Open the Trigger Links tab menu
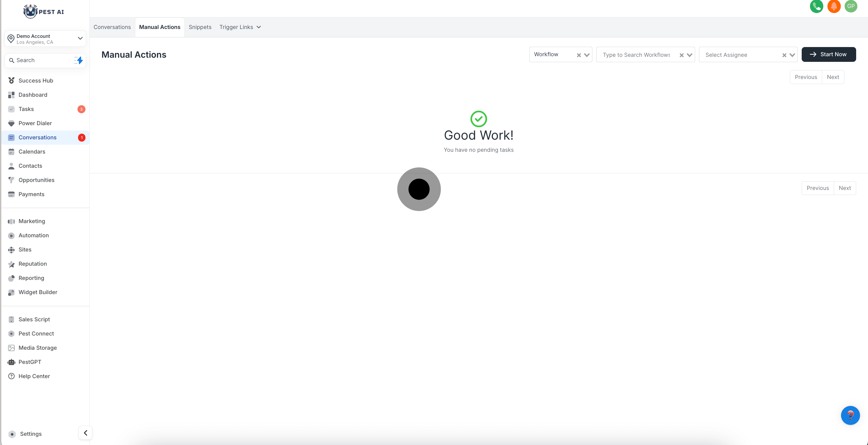The width and height of the screenshot is (868, 445). click(x=240, y=27)
